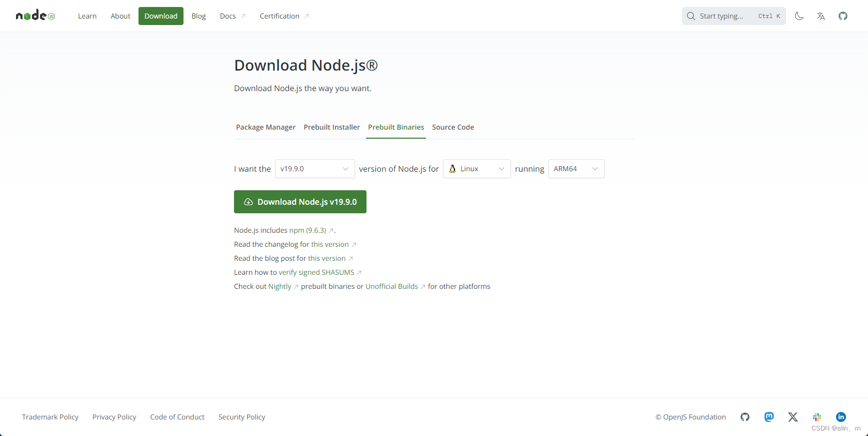Click the search magnifier icon
868x436 pixels.
pyautogui.click(x=691, y=16)
